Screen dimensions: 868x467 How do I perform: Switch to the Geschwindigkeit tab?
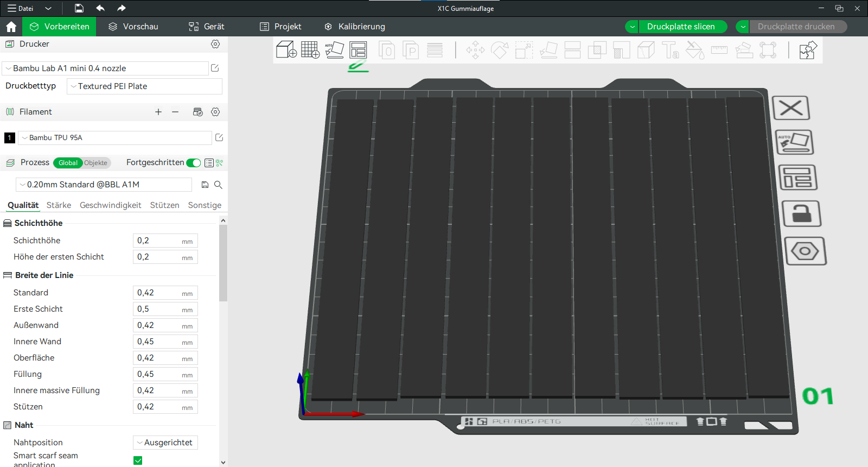tap(110, 205)
